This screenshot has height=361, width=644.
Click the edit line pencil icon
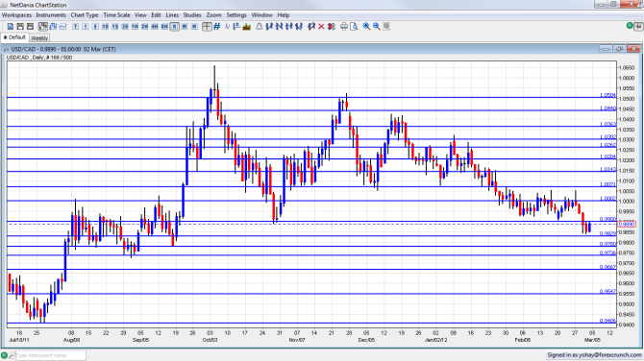(x=311, y=27)
